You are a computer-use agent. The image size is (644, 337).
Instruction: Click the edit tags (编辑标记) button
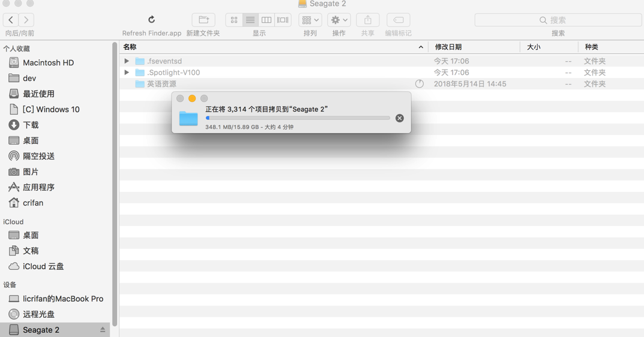tap(398, 20)
